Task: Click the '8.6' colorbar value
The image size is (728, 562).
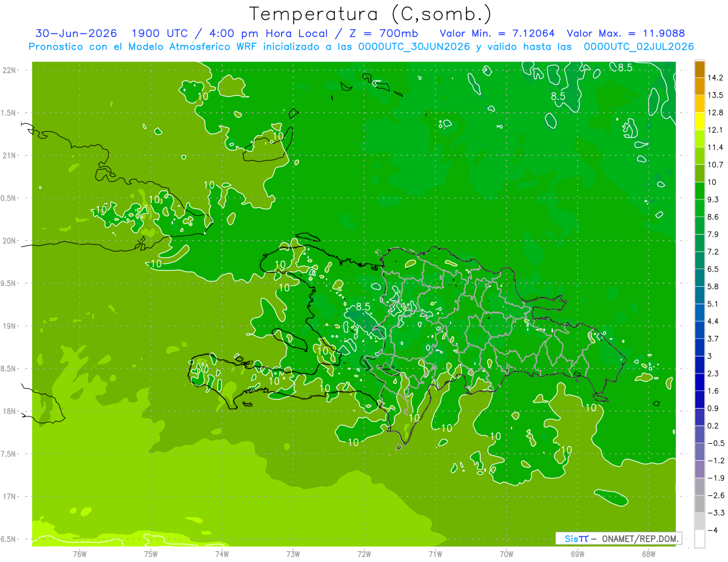Action: click(713, 217)
